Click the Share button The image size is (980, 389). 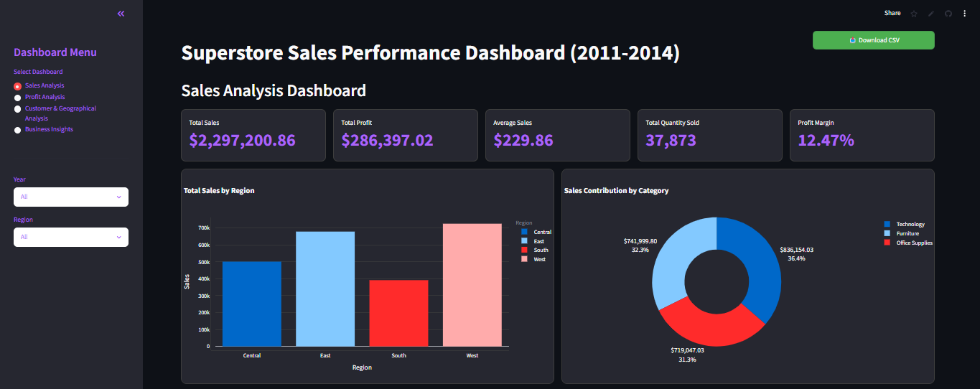click(892, 13)
